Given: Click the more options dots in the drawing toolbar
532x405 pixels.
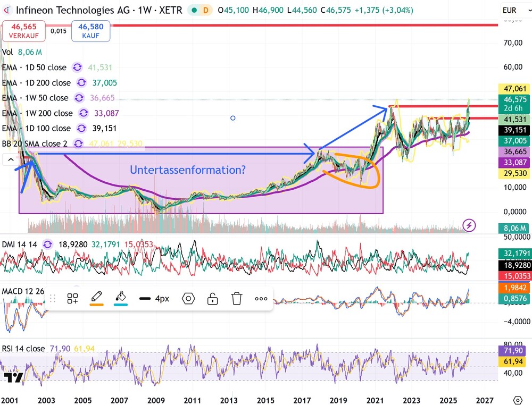Looking at the screenshot, I should 261,299.
